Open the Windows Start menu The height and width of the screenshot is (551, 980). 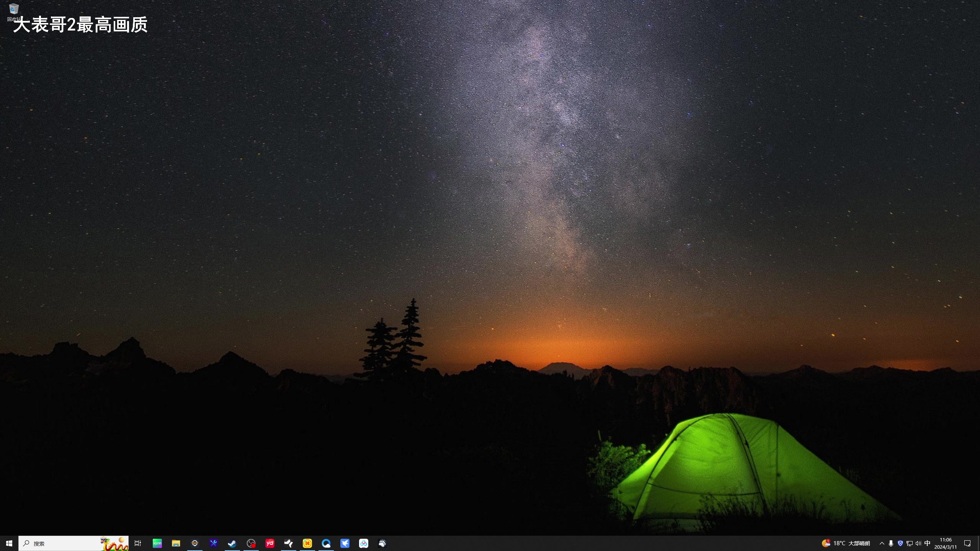(x=9, y=543)
